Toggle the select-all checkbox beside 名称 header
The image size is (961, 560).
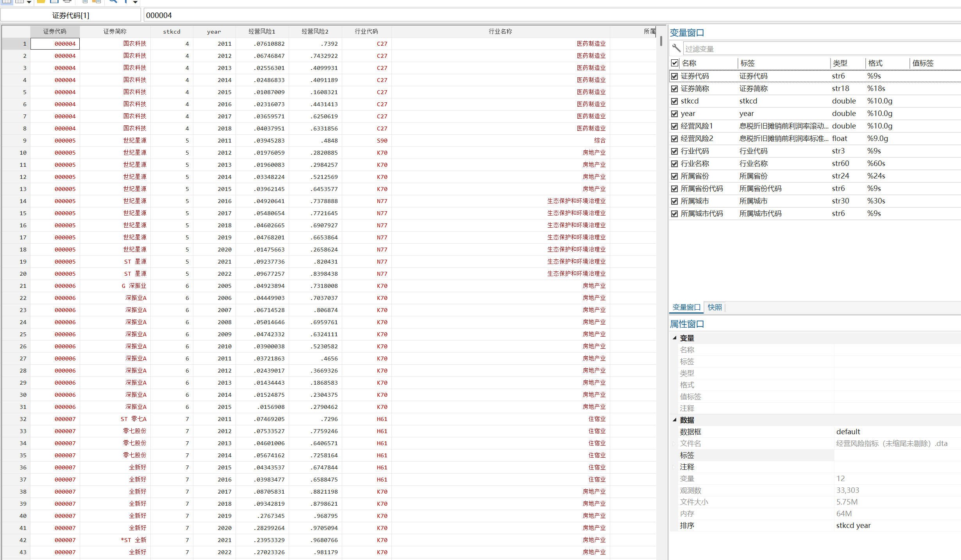674,63
